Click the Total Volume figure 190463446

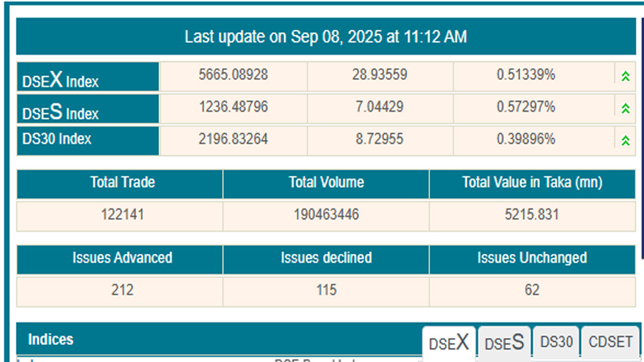coord(326,215)
